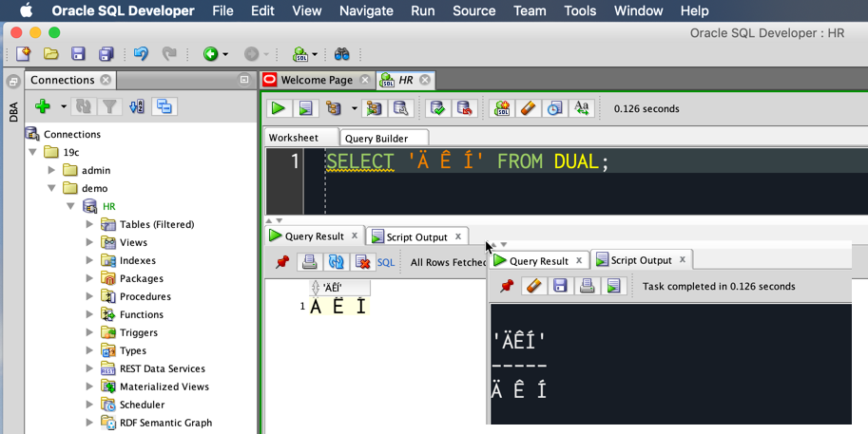The image size is (868, 434).
Task: Click the Explain Plan icon
Action: click(x=334, y=108)
